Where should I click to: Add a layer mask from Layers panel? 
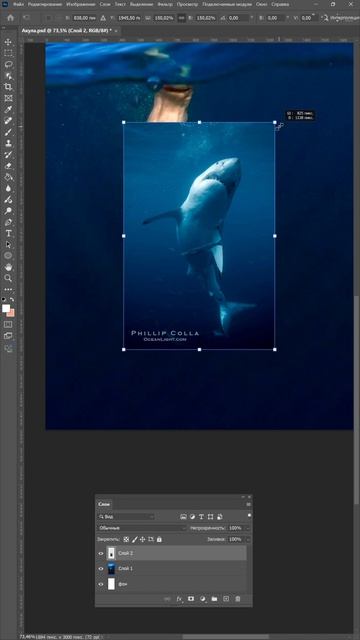click(191, 599)
